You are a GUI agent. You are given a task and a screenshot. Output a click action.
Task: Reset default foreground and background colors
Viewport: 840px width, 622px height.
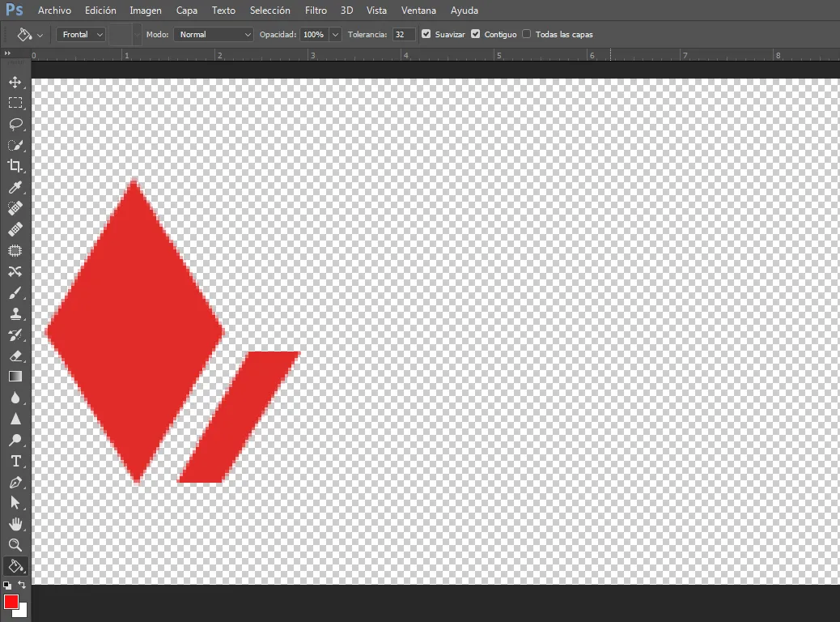pos(7,585)
